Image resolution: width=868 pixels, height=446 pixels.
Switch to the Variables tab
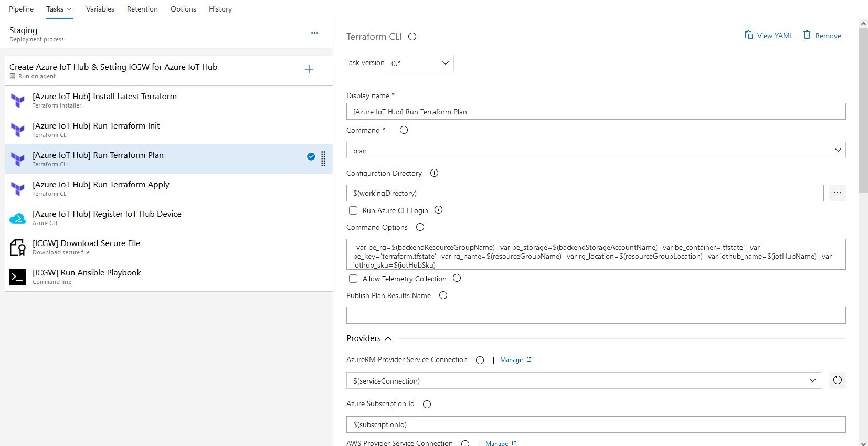100,9
